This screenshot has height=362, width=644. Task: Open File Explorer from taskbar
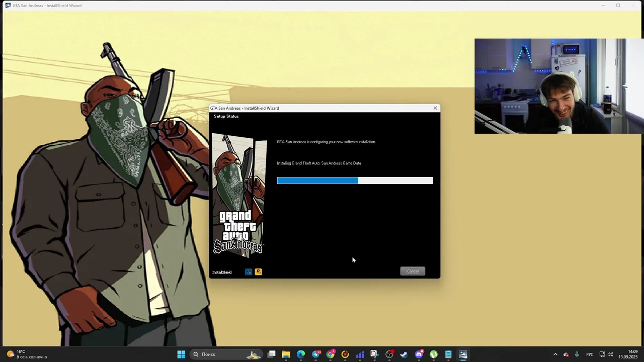coord(286,354)
